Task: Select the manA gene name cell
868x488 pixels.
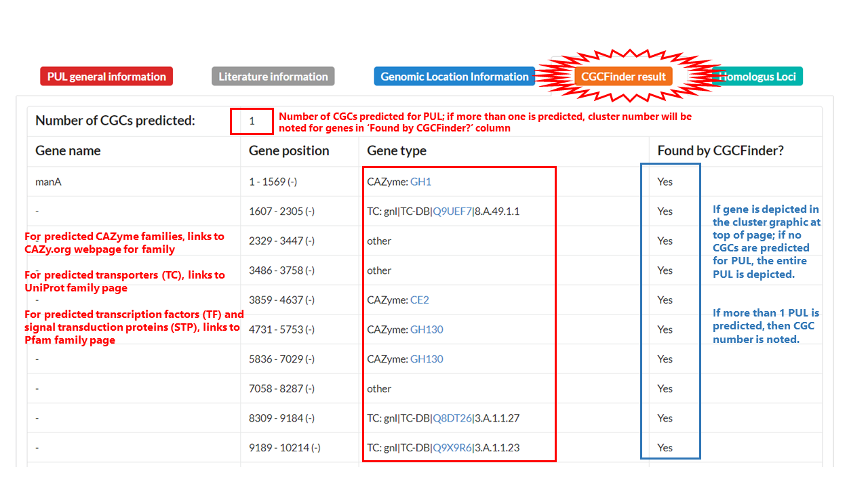Action: 48,182
